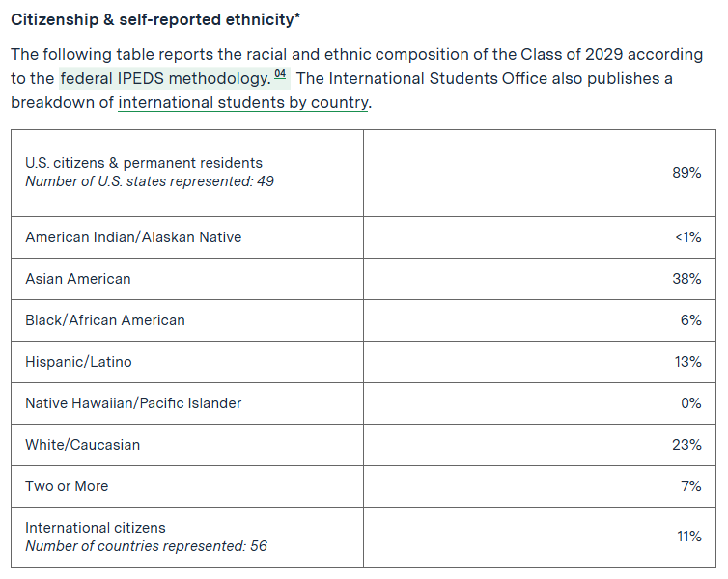
Task: Click the International citizens row label
Action: (96, 528)
